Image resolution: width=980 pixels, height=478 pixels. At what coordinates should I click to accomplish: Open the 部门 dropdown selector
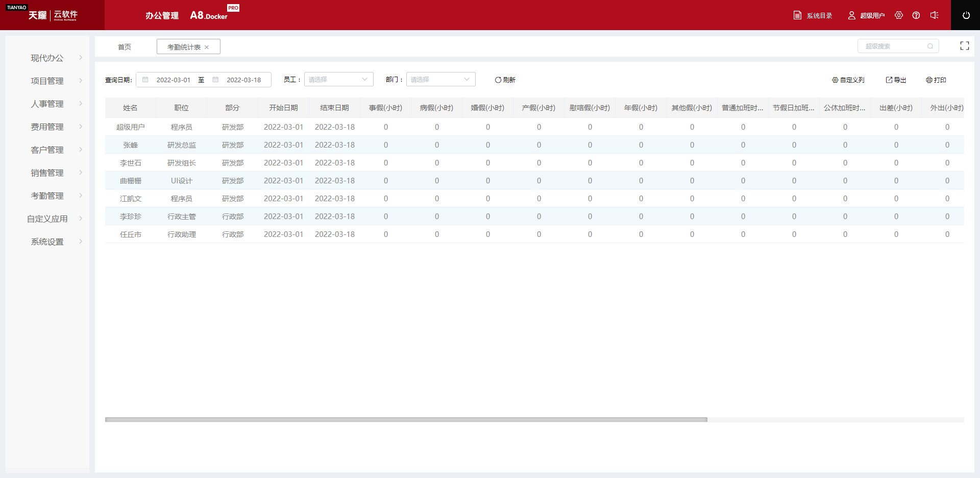440,80
